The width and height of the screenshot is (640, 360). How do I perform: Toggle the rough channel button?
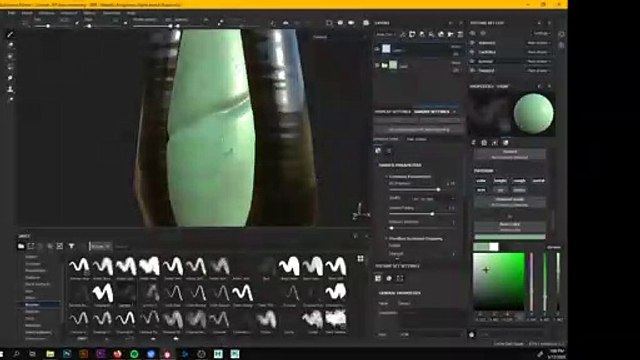click(x=519, y=180)
